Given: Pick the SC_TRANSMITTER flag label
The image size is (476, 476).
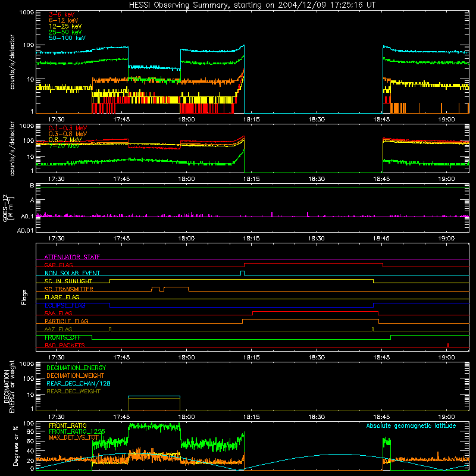Looking at the screenshot, I should click(69, 289).
